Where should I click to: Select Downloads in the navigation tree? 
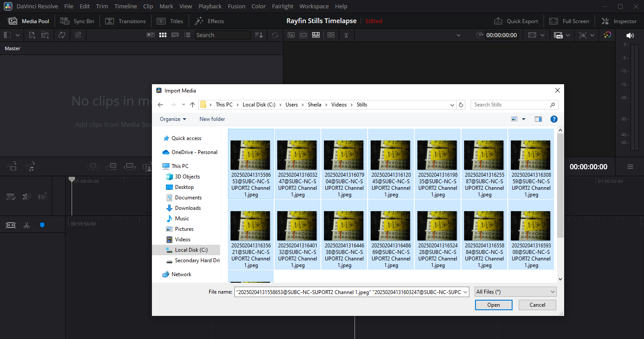(x=188, y=208)
